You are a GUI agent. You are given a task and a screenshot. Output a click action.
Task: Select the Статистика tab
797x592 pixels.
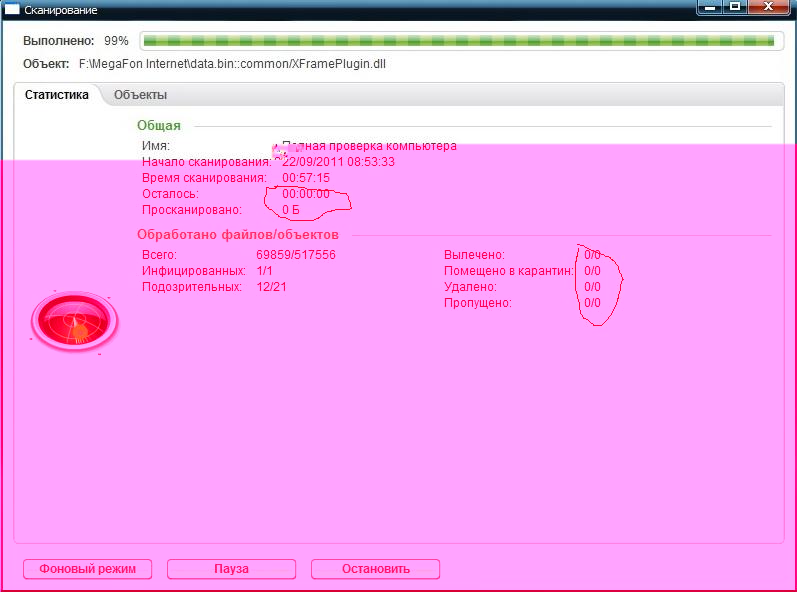coord(56,95)
